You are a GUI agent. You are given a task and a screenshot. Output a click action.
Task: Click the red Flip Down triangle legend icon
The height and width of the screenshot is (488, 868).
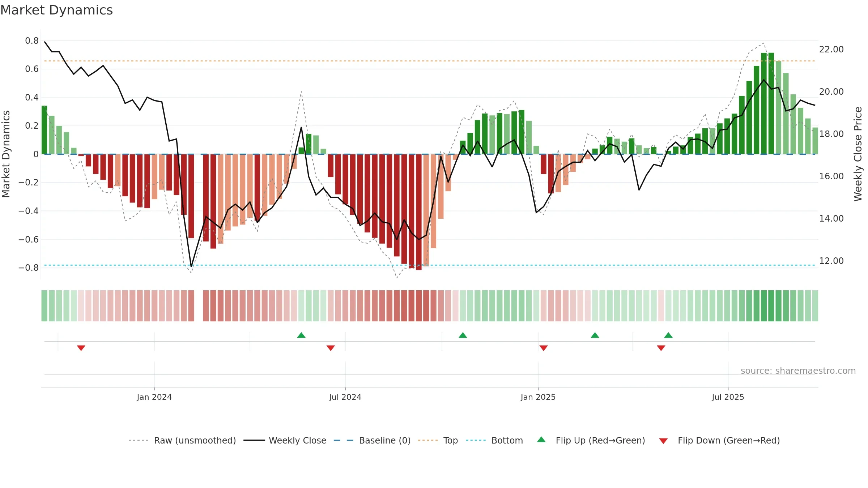pos(663,441)
